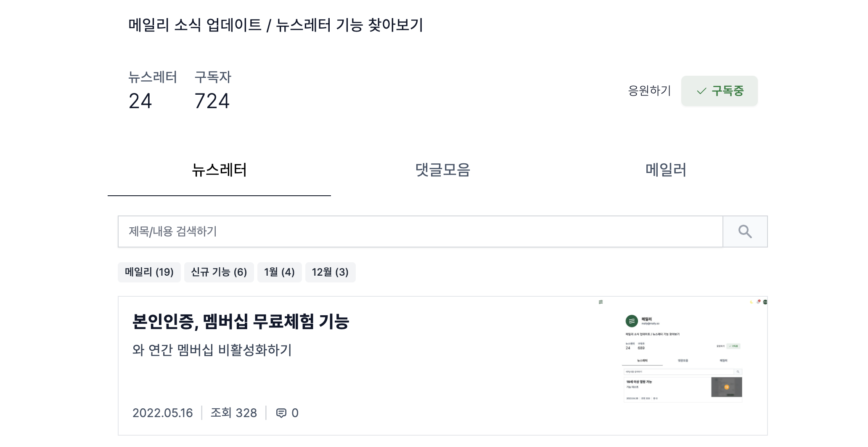Filter posts by 신규 기능 (6) tag

tap(219, 272)
